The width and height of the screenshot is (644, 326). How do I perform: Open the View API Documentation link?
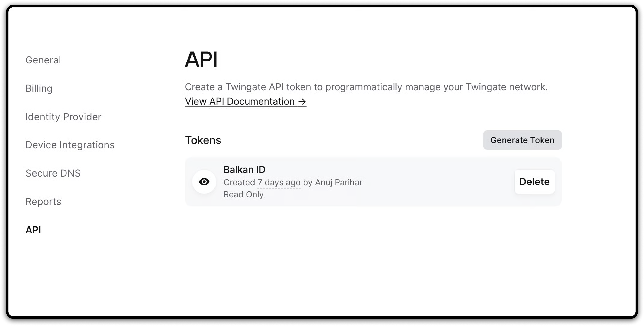[x=240, y=101]
